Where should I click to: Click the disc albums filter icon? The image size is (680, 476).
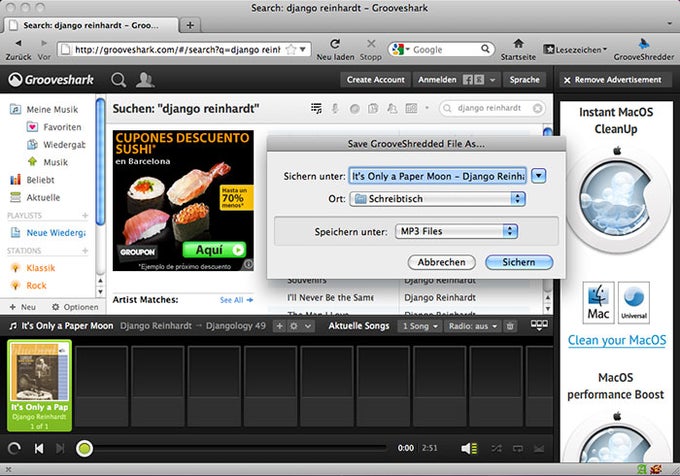(354, 109)
